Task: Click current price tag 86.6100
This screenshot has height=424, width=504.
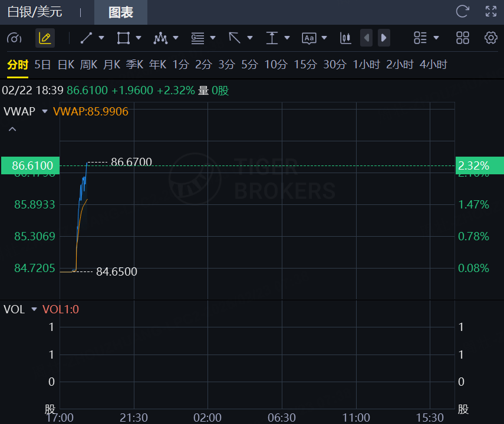Action: pyautogui.click(x=31, y=165)
